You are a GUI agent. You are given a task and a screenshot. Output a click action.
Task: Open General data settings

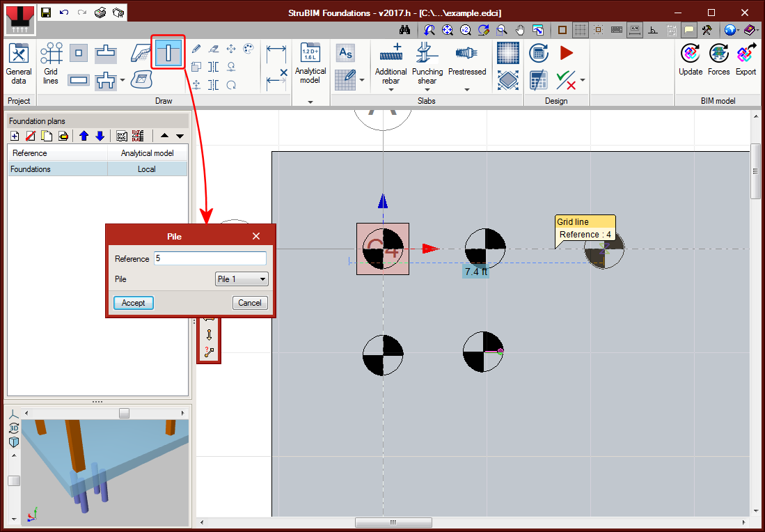19,62
